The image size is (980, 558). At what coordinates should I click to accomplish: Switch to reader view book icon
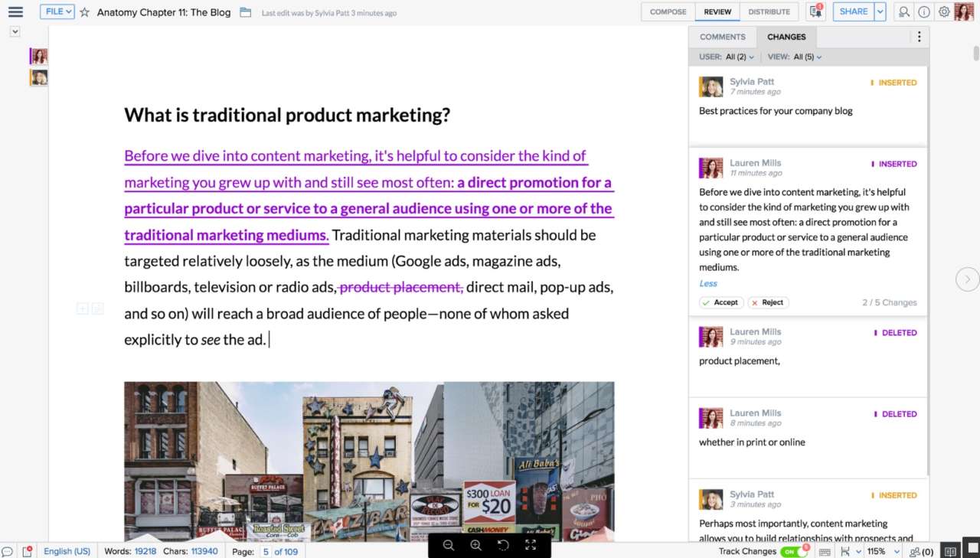950,551
